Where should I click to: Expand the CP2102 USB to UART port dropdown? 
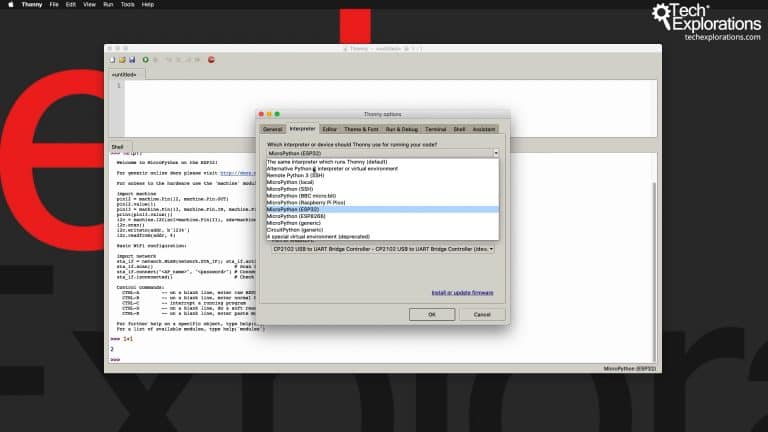(383, 249)
